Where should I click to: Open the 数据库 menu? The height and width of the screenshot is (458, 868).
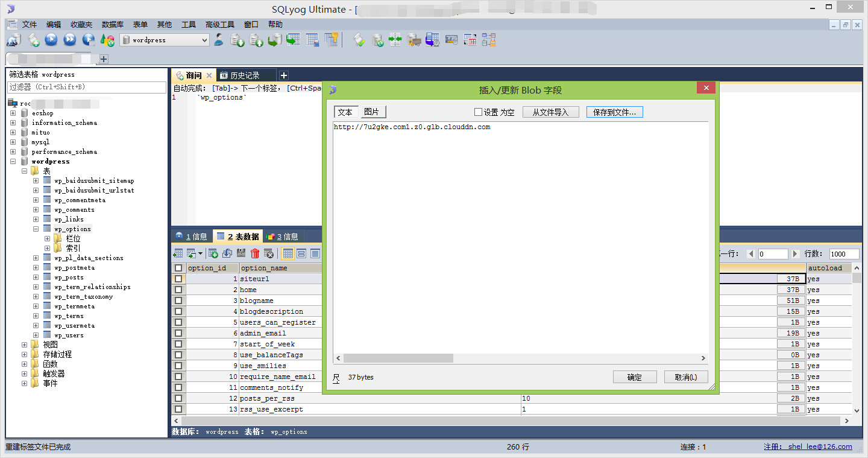(113, 24)
